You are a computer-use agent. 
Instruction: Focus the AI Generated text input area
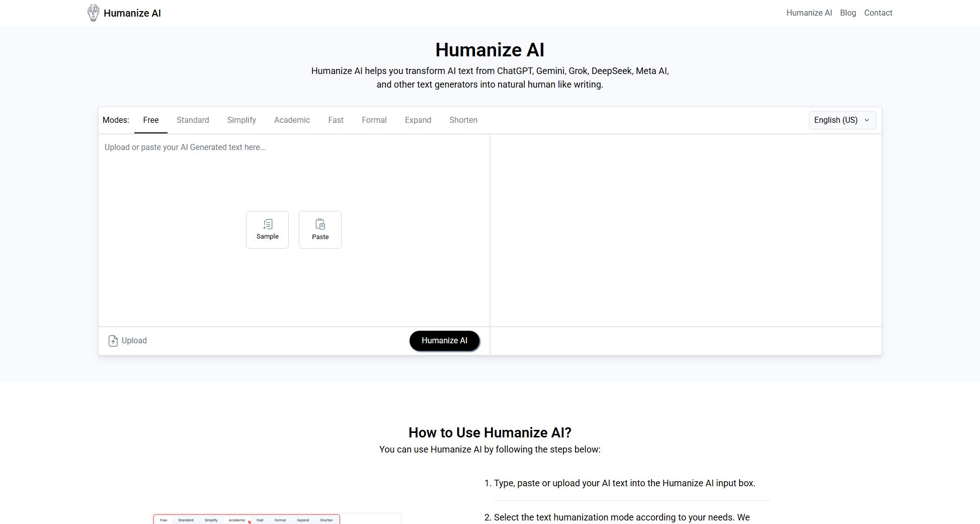(294, 231)
